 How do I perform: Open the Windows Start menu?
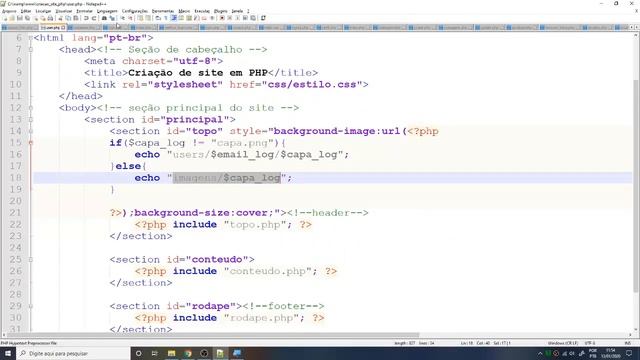(7, 353)
